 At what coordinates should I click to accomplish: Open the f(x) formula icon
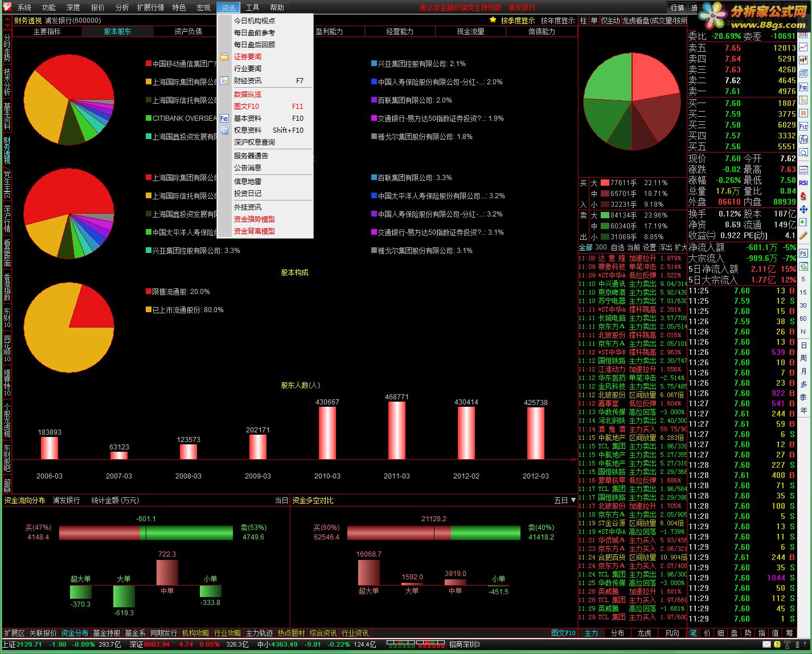[803, 140]
